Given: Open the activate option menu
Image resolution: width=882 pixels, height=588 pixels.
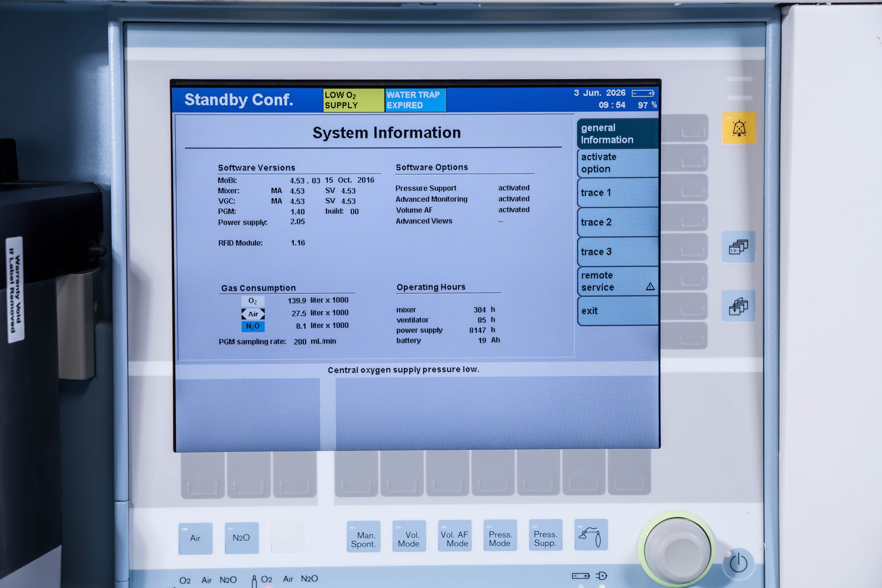Looking at the screenshot, I should (618, 163).
